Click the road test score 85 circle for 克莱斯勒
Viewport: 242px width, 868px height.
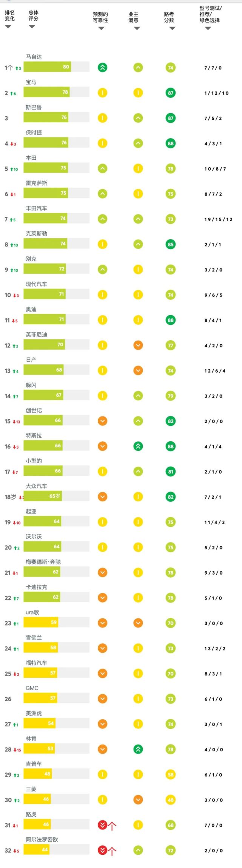point(171,244)
